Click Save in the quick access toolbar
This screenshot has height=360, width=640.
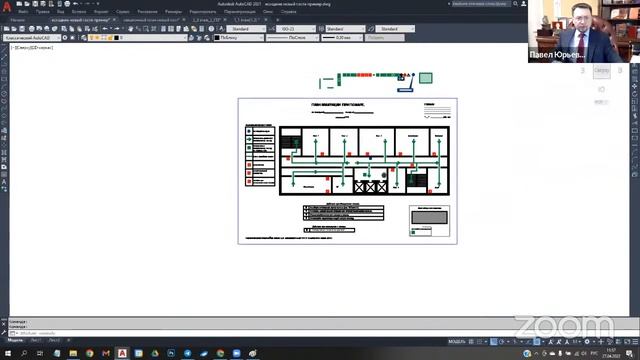tap(35, 4)
